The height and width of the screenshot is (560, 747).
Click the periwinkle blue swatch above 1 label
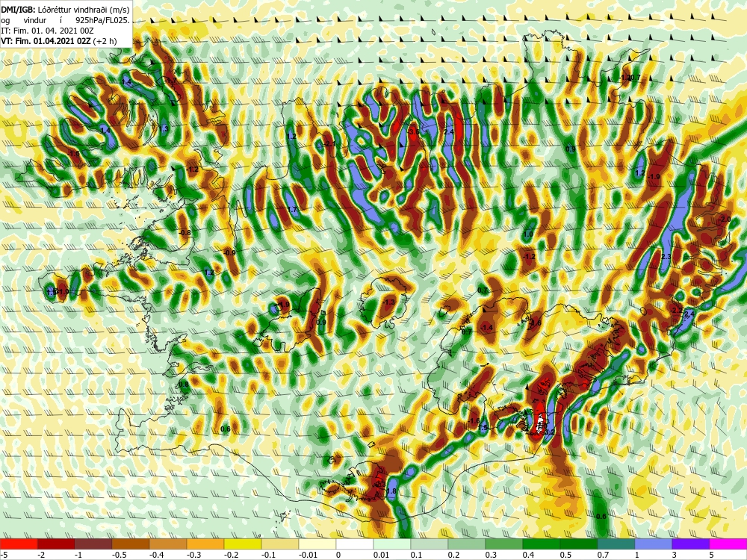click(x=654, y=544)
